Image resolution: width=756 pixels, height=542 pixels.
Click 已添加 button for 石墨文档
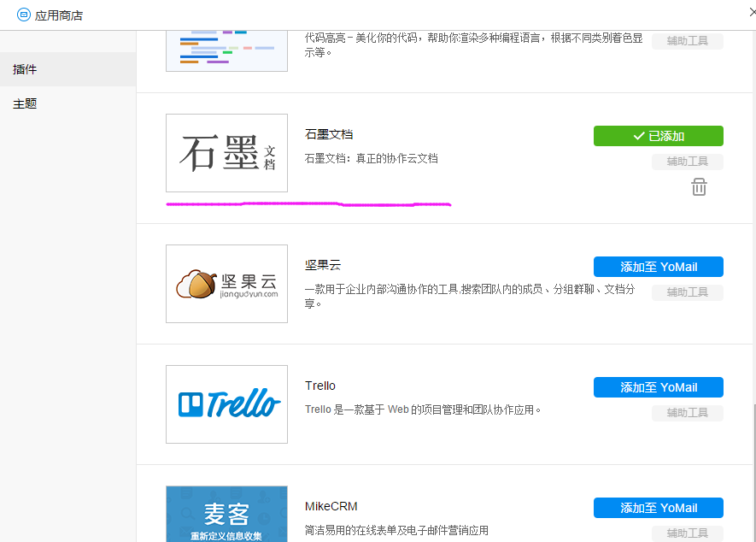658,135
